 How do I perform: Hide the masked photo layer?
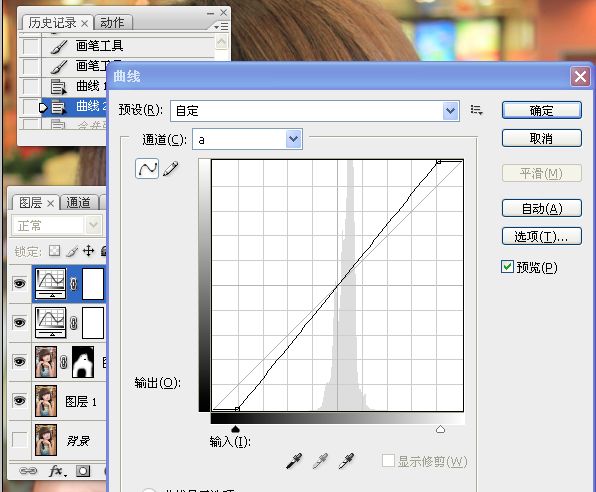pos(20,362)
